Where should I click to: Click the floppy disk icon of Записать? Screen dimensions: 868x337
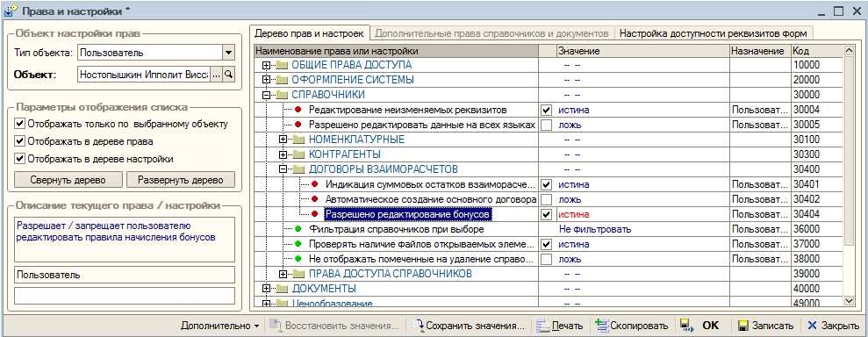[743, 326]
